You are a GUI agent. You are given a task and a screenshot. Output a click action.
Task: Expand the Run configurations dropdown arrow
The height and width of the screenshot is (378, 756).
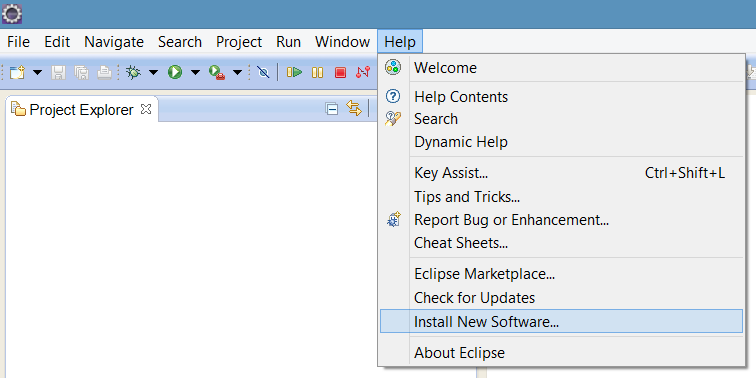point(195,73)
